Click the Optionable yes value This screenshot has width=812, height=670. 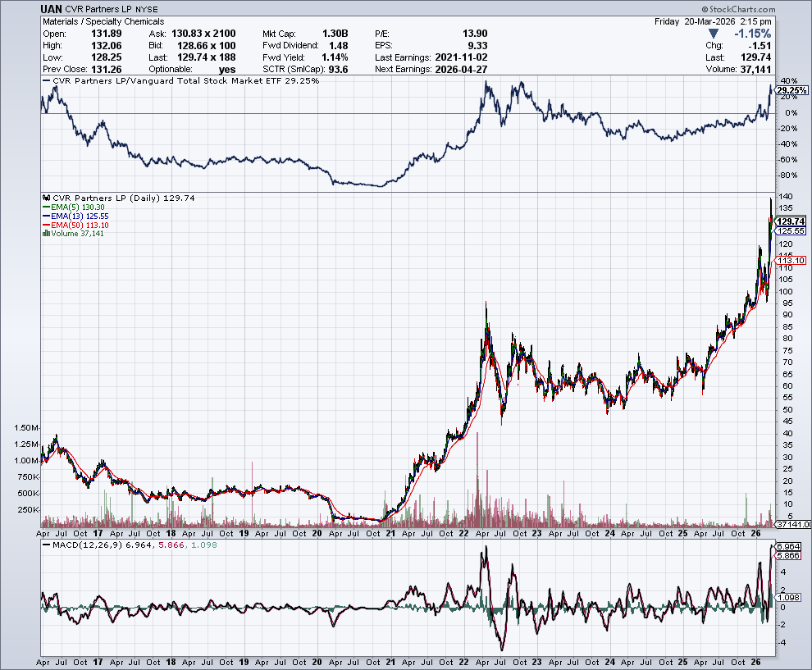[x=227, y=70]
